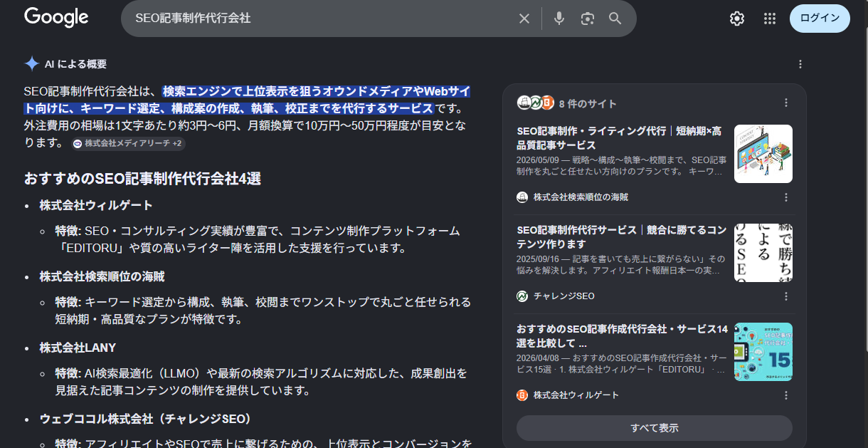Click the AI による概要 label
This screenshot has height=448, width=868.
click(75, 64)
